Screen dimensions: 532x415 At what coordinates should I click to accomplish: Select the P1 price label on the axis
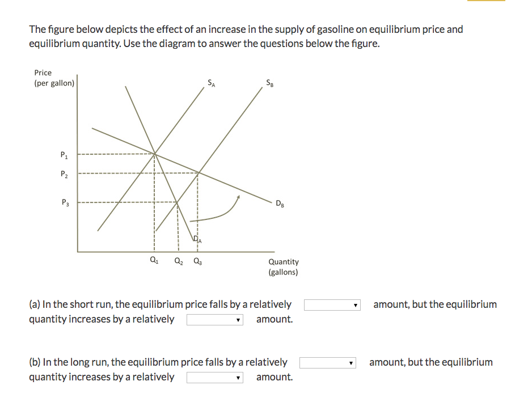click(x=64, y=154)
